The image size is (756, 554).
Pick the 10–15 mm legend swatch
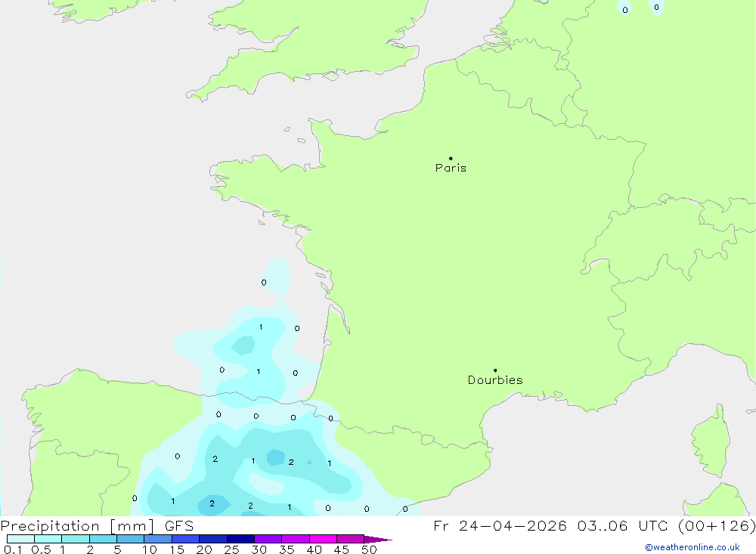158,539
